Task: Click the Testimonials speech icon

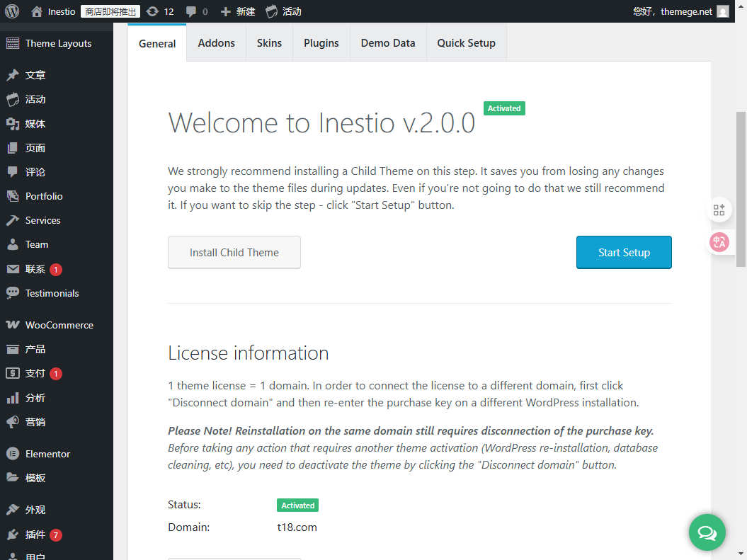Action: click(13, 293)
